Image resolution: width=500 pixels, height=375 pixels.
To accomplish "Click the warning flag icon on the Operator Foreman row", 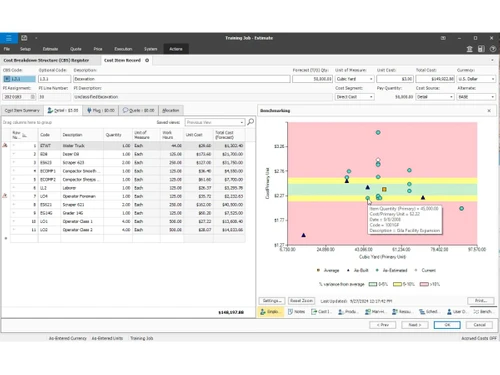I will click(5, 196).
